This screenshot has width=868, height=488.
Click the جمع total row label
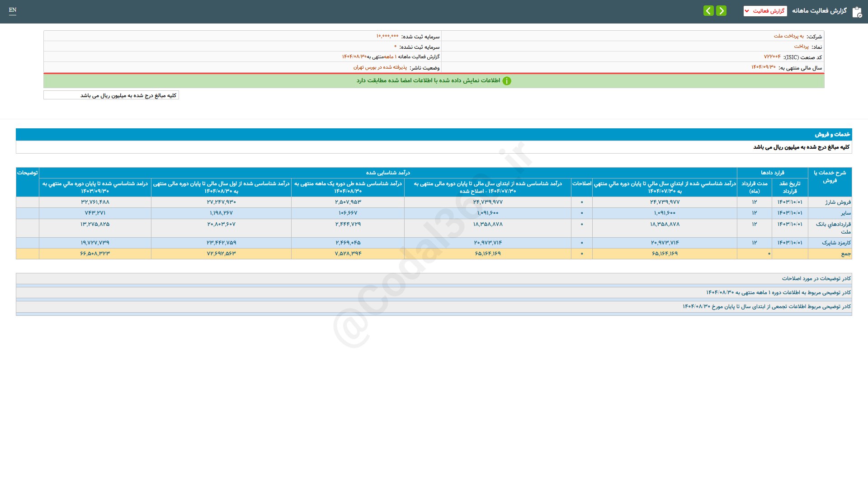pos(845,253)
